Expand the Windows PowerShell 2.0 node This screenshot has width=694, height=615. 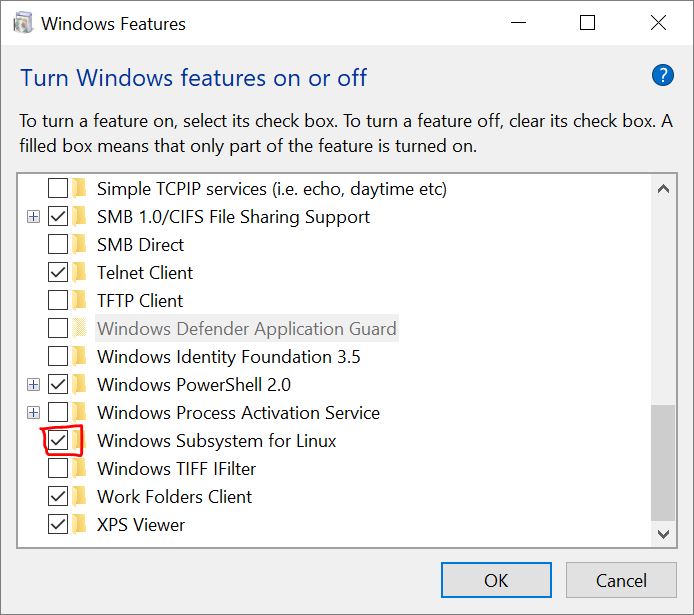pos(33,385)
